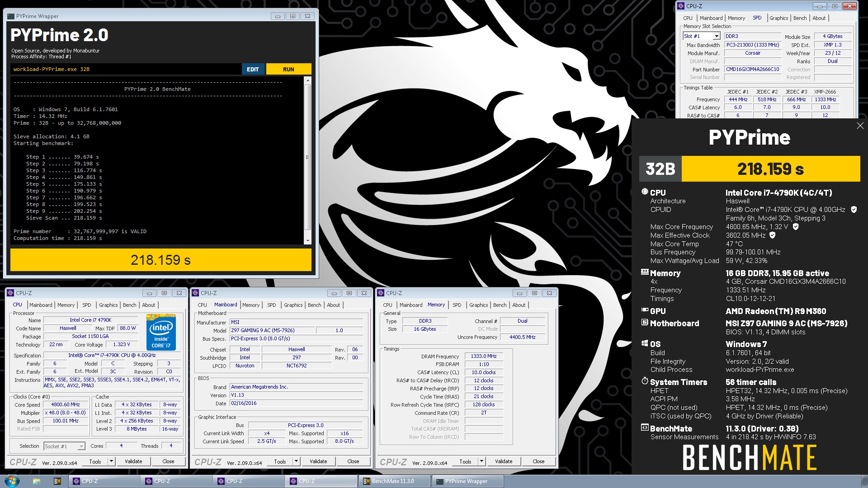Click Validate in the CPU window
The image size is (868, 488).
[x=133, y=461]
